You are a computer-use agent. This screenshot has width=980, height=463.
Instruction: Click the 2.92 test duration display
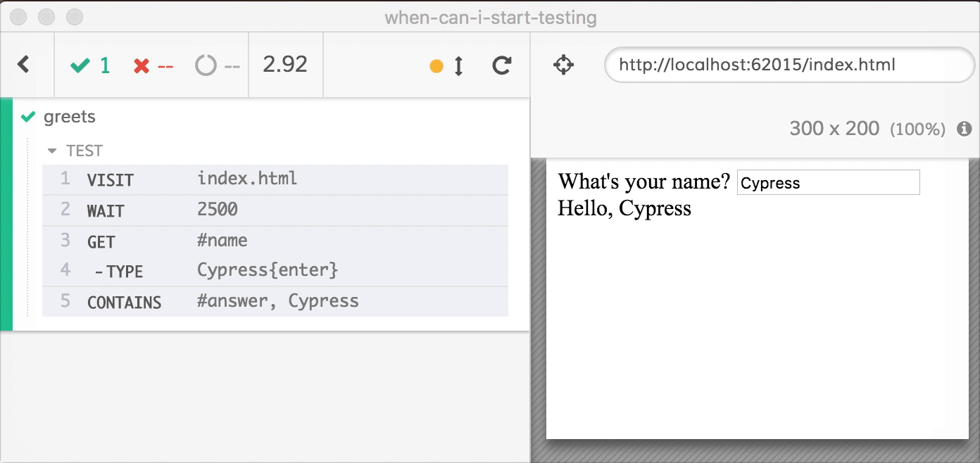pos(285,65)
